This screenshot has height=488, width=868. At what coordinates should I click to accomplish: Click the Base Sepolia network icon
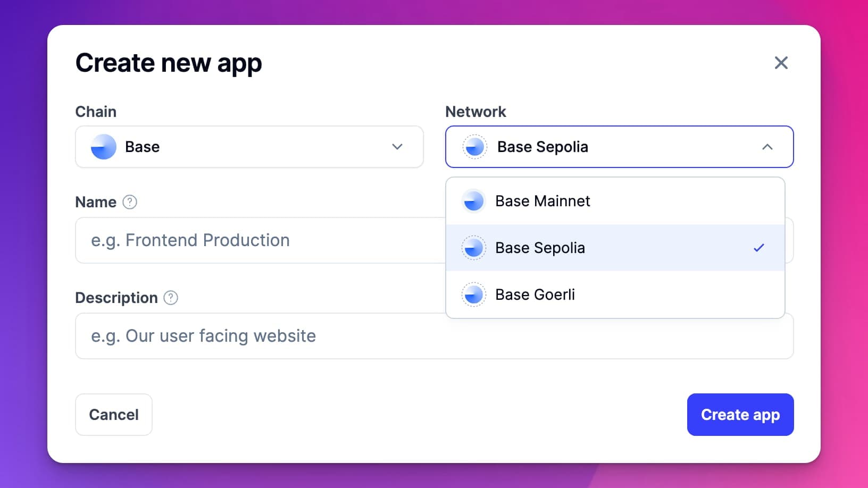pos(475,147)
